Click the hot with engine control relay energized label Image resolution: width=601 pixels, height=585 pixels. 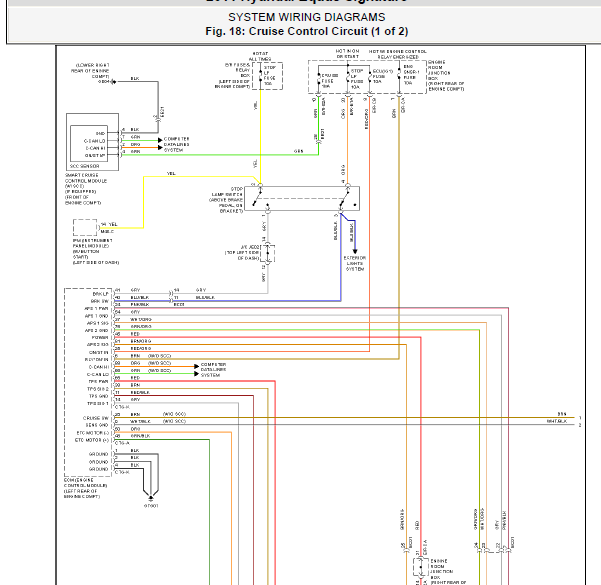[x=397, y=54]
